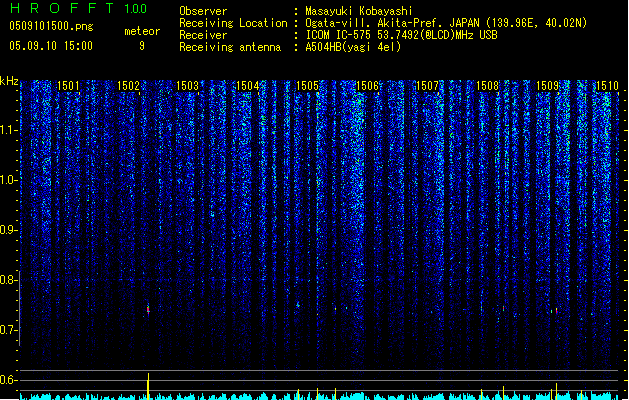Click the 1.1 kHz frequency axis label
The image size is (629, 400).
coord(8,130)
